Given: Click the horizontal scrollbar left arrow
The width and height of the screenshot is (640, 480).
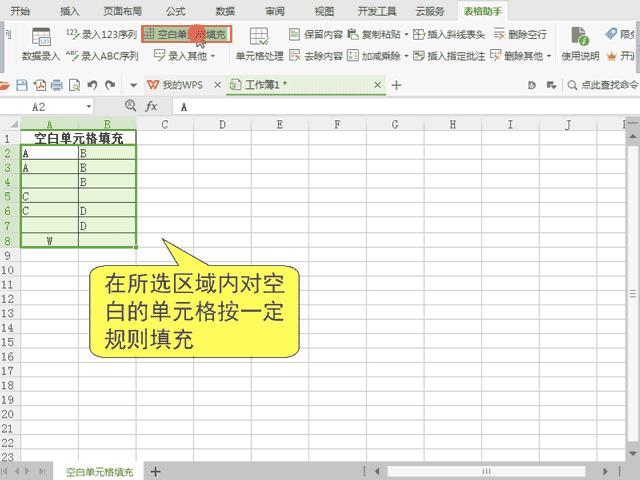Looking at the screenshot, I should (x=377, y=471).
